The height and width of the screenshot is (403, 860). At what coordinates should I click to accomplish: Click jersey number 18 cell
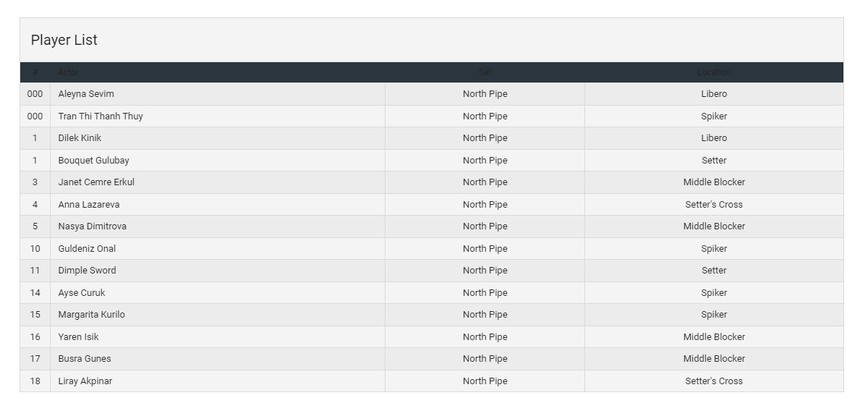35,381
